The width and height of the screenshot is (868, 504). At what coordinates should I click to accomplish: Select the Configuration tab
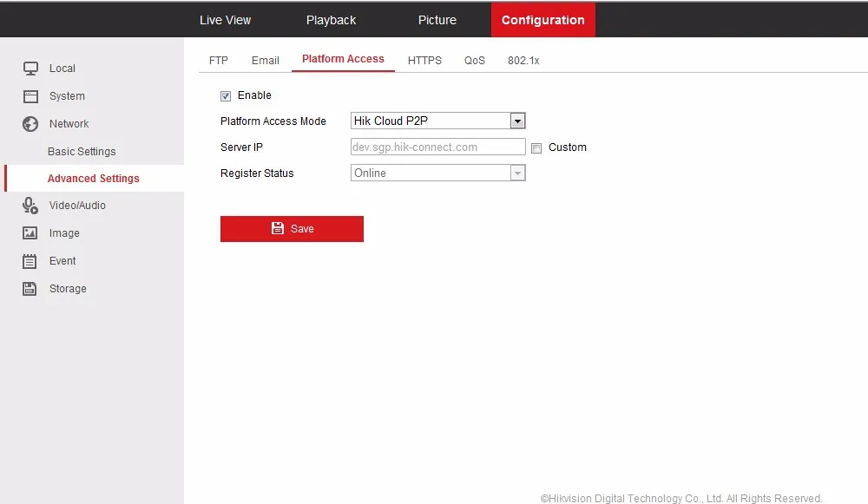tap(543, 20)
